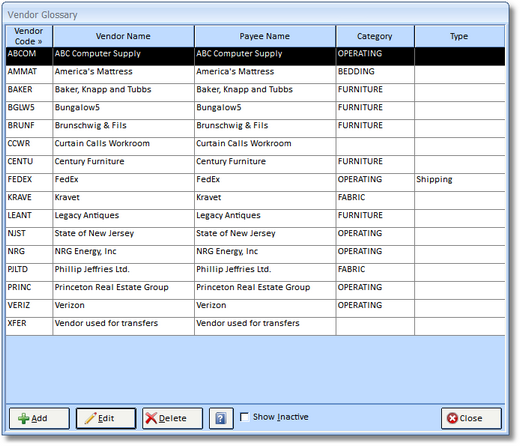Click the green plus Add button

[39, 418]
